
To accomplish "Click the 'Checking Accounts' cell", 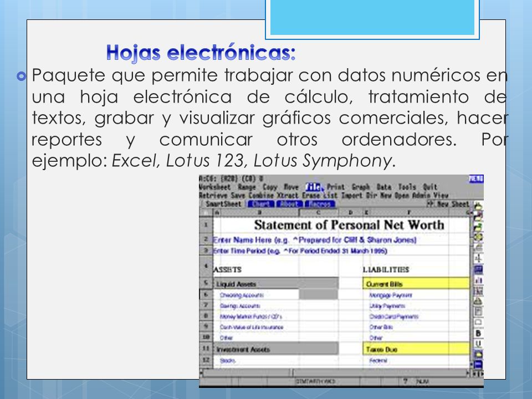I will (x=242, y=295).
